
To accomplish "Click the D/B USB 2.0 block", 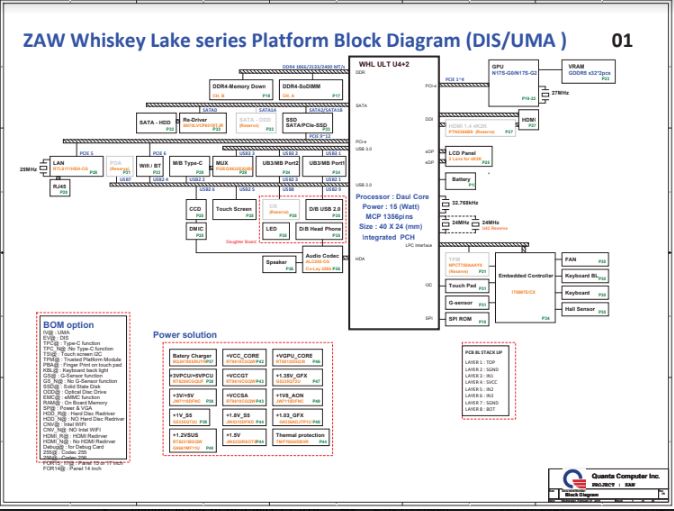I will pos(324,210).
